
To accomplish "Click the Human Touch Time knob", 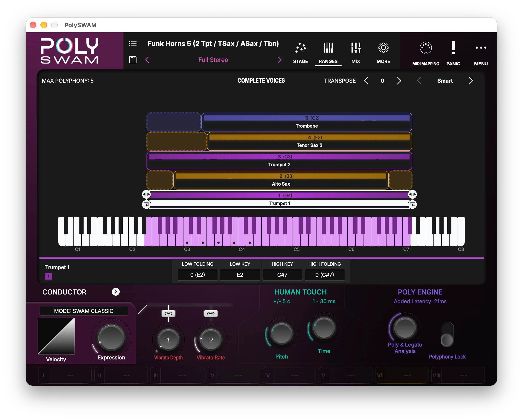I will [324, 328].
